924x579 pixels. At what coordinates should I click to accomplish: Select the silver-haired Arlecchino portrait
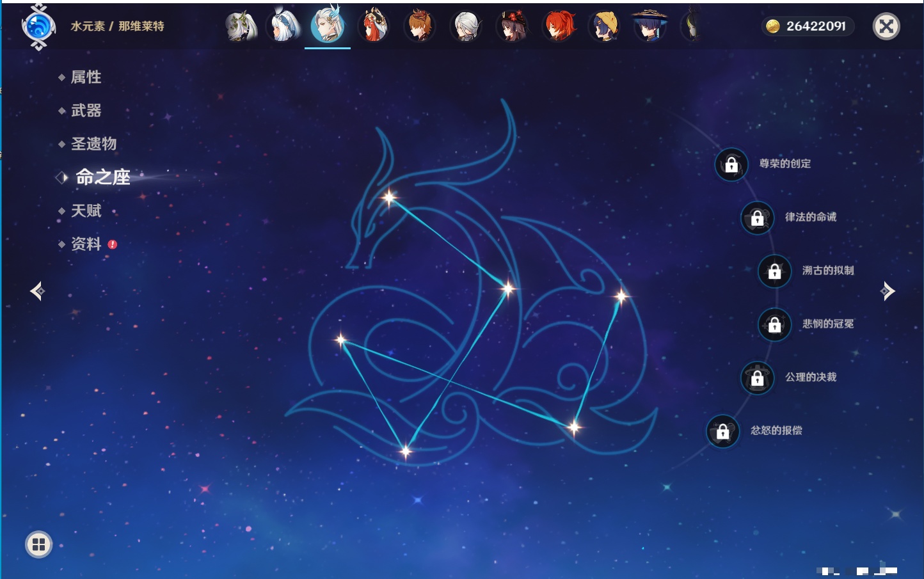coord(466,26)
